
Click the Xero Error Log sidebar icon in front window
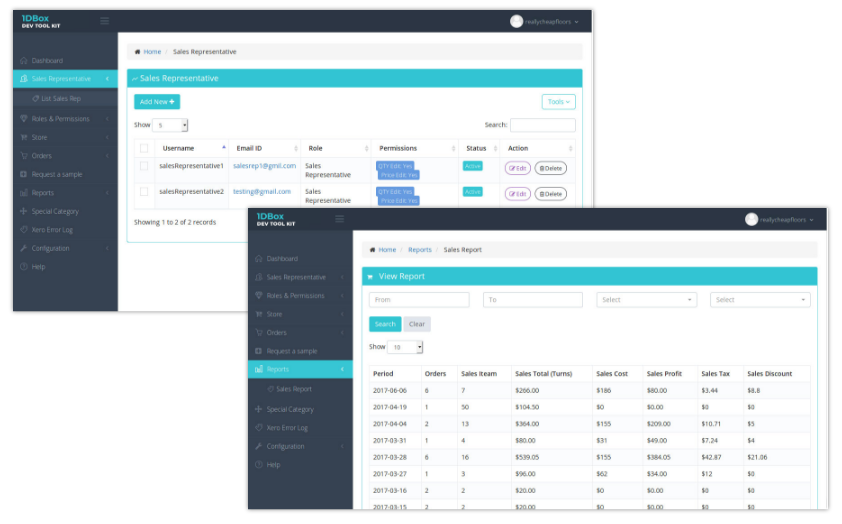[x=259, y=428]
